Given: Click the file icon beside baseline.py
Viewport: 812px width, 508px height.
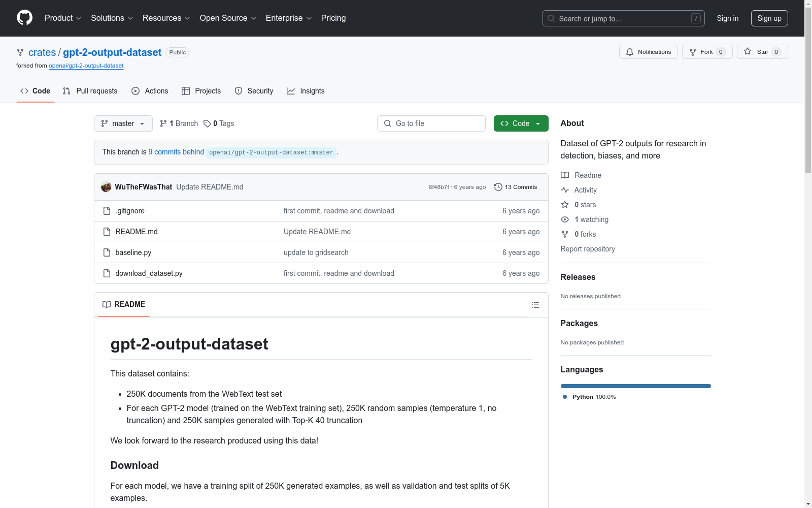Looking at the screenshot, I should pyautogui.click(x=107, y=252).
